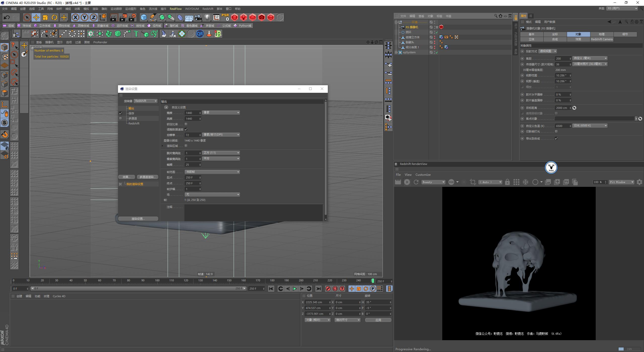The height and width of the screenshot is (352, 644).
Task: Click the Render to Picture Viewer icon
Action: tap(123, 17)
